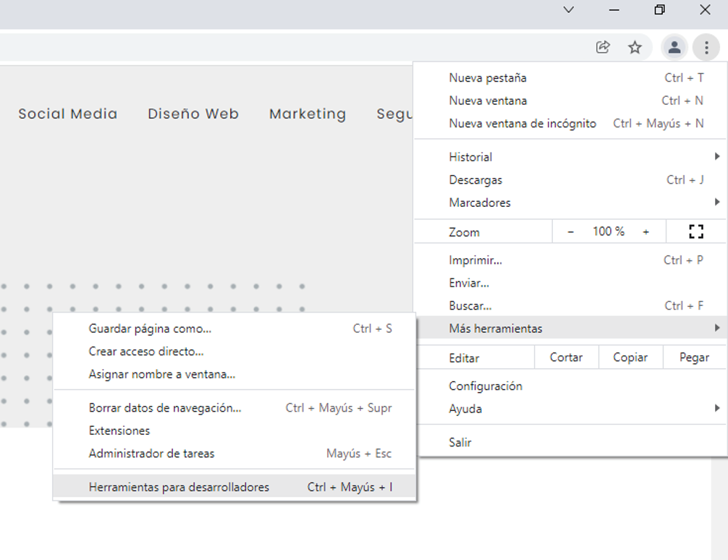Screen dimensions: 728x560
Task: Choose Borrar datos de navegación
Action: [x=165, y=408]
